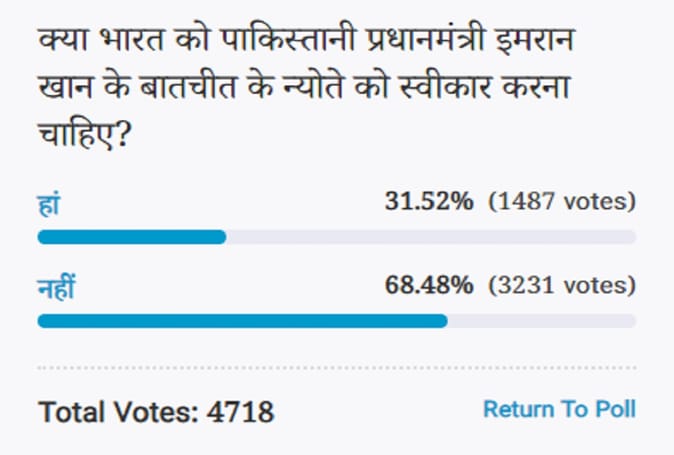The height and width of the screenshot is (455, 674).
Task: Click the word चाहिए? in the question
Action: (x=84, y=134)
